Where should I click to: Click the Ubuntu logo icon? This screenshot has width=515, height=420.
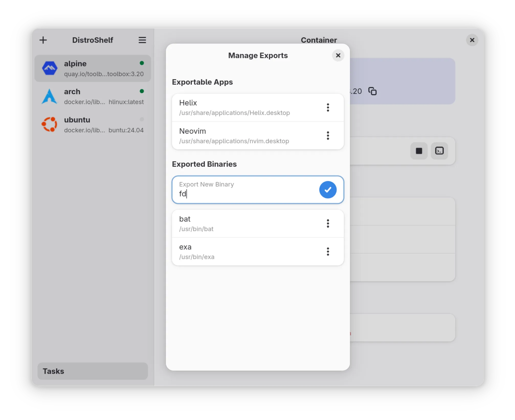pos(50,125)
